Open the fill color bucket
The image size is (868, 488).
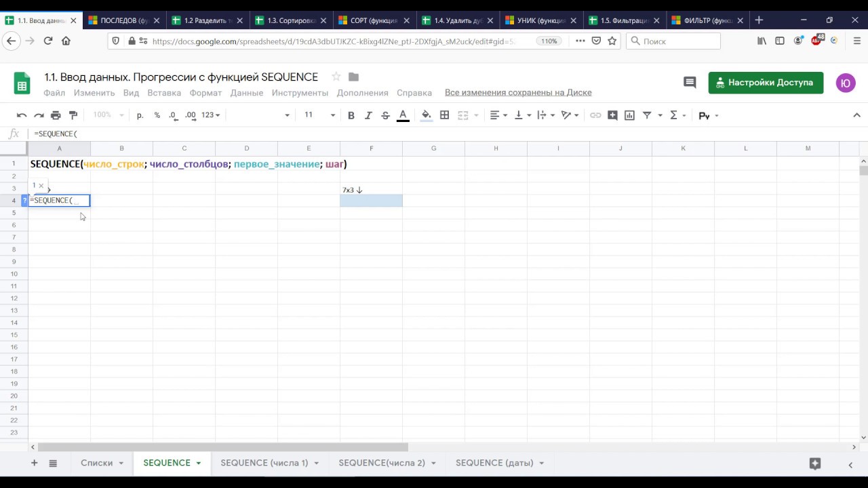pyautogui.click(x=427, y=115)
